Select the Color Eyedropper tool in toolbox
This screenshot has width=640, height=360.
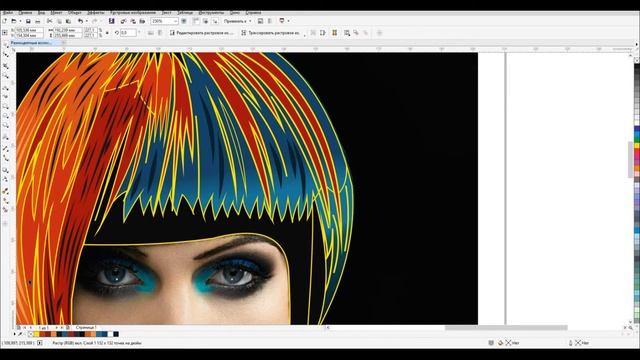pyautogui.click(x=6, y=191)
